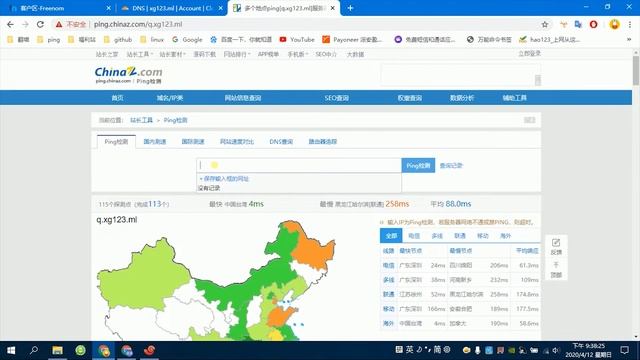Select the 全部 tab in results table
This screenshot has height=360, width=640.
tap(391, 236)
